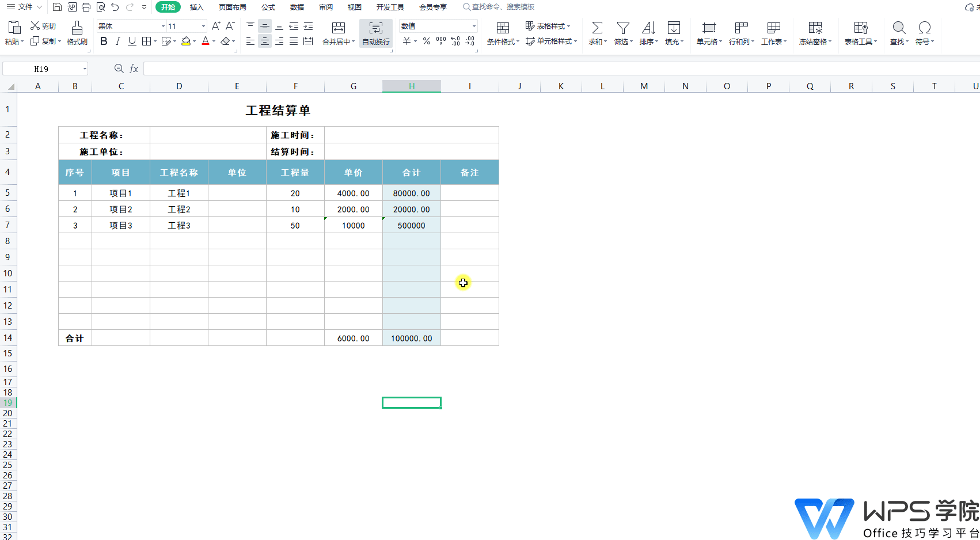Image resolution: width=980 pixels, height=540 pixels.
Task: Open the font size dropdown
Action: pos(203,26)
